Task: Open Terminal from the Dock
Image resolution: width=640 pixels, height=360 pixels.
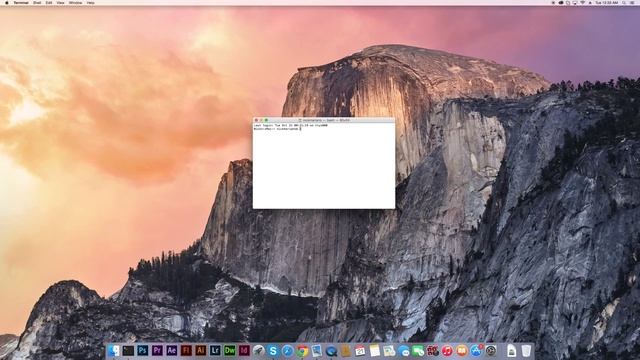Action: (128, 350)
